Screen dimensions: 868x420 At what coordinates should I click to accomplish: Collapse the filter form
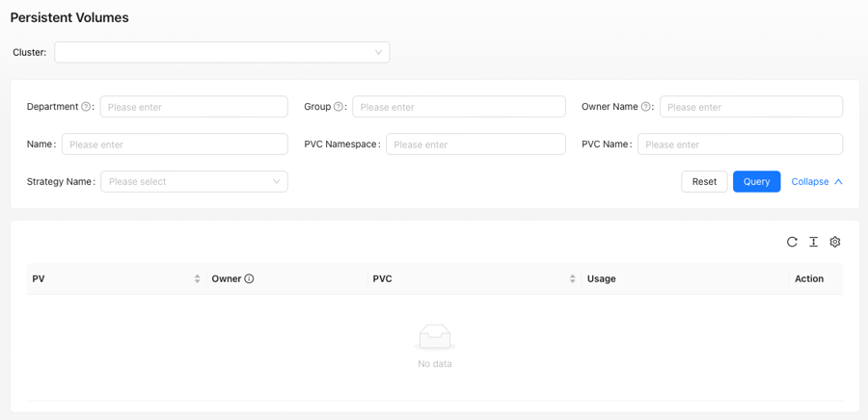(x=817, y=181)
